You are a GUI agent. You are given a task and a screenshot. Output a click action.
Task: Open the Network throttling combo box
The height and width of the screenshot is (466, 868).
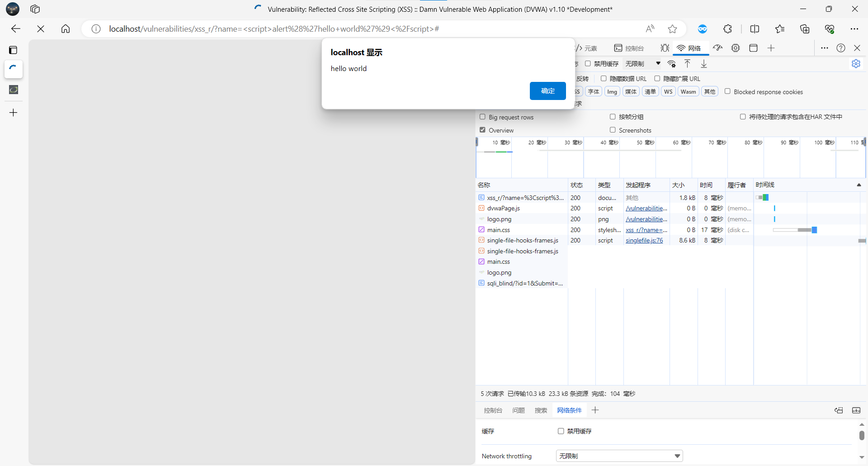(619, 456)
